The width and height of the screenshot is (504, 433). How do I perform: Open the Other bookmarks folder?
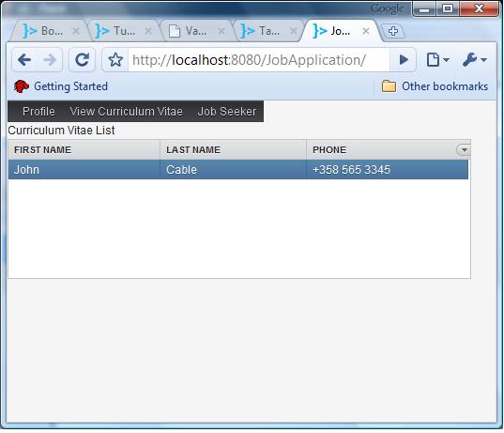[x=435, y=86]
